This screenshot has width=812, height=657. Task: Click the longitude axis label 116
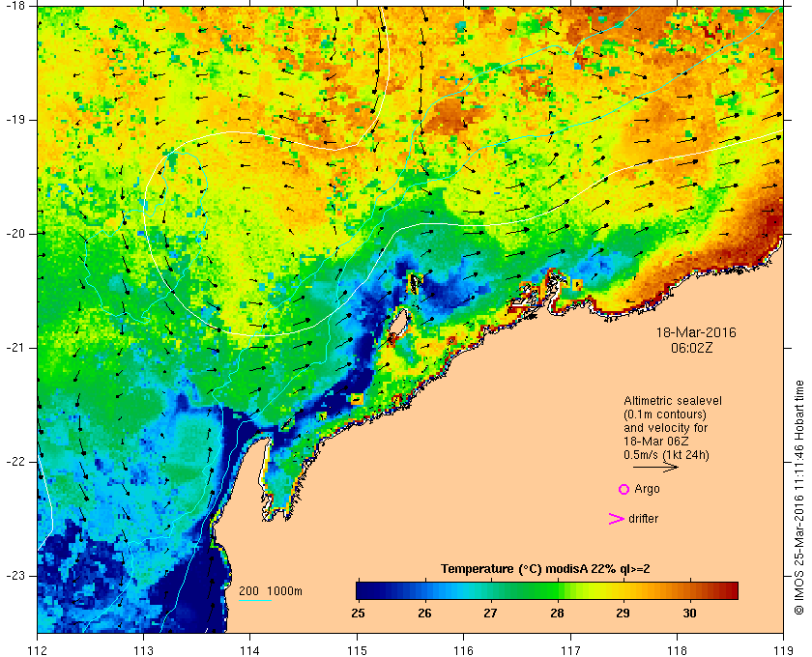pyautogui.click(x=463, y=649)
